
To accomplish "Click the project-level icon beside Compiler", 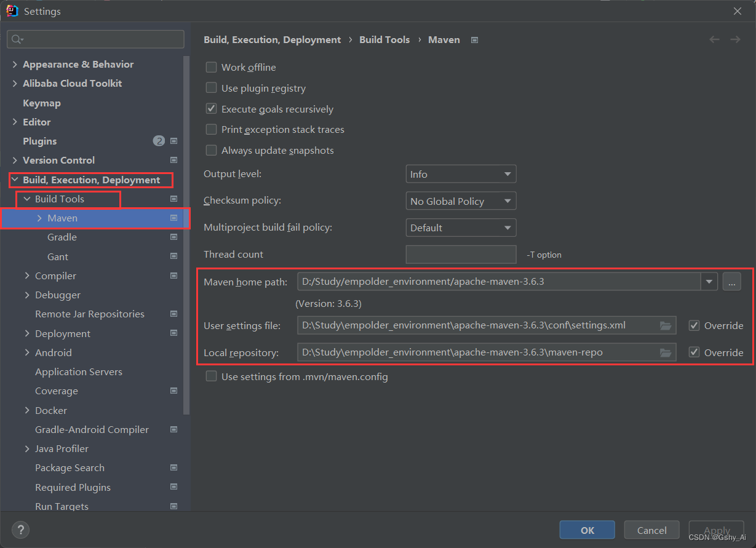I will click(174, 276).
